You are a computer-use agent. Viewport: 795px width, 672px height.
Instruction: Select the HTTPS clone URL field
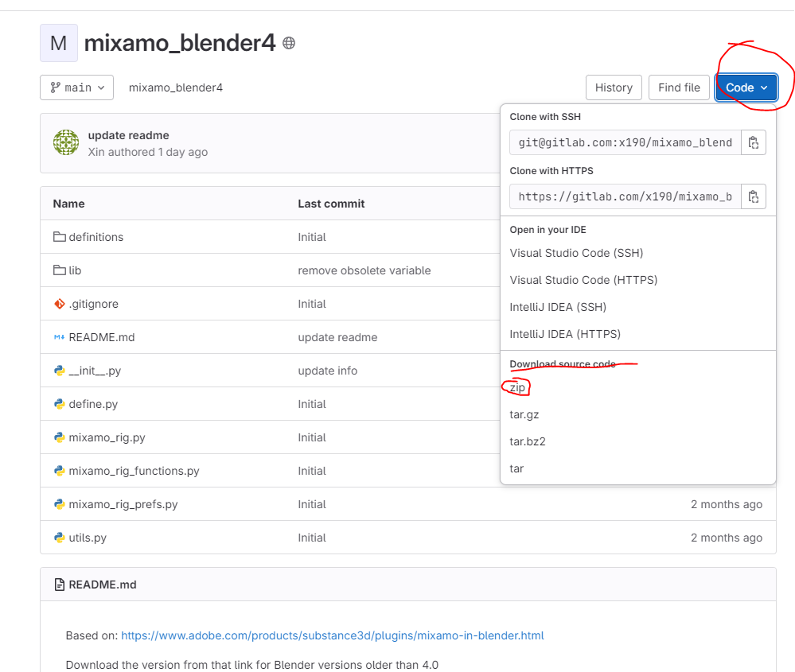(625, 196)
